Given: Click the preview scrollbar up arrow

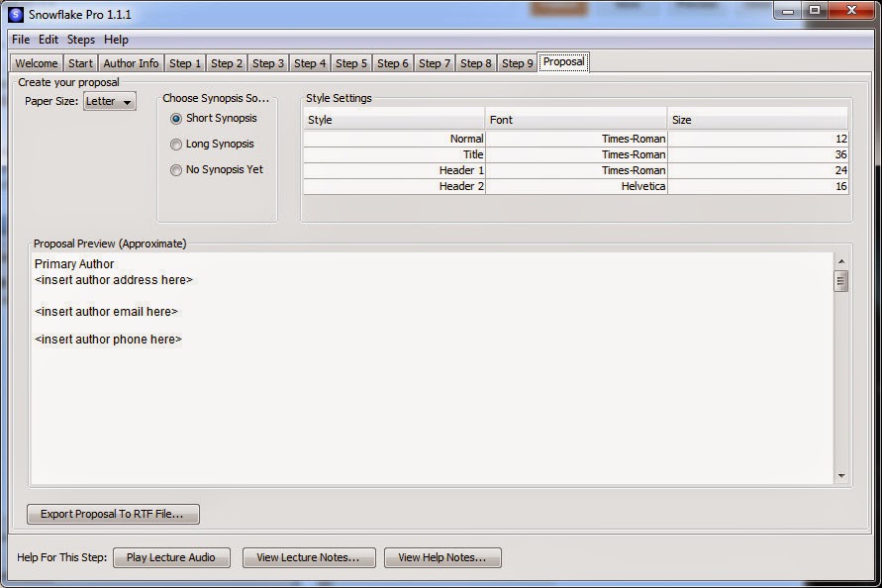Looking at the screenshot, I should [841, 261].
